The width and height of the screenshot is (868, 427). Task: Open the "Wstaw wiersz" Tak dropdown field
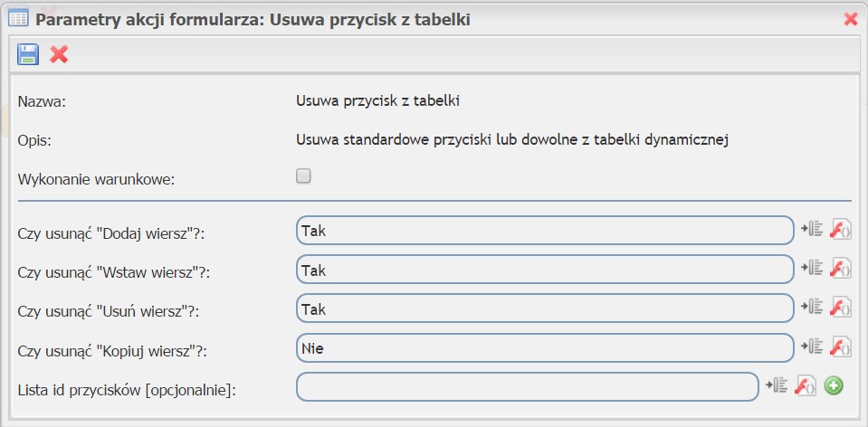click(x=544, y=270)
